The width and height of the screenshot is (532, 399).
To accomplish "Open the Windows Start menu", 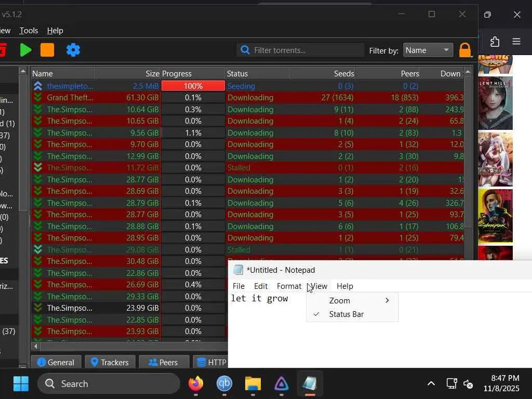I will point(21,384).
